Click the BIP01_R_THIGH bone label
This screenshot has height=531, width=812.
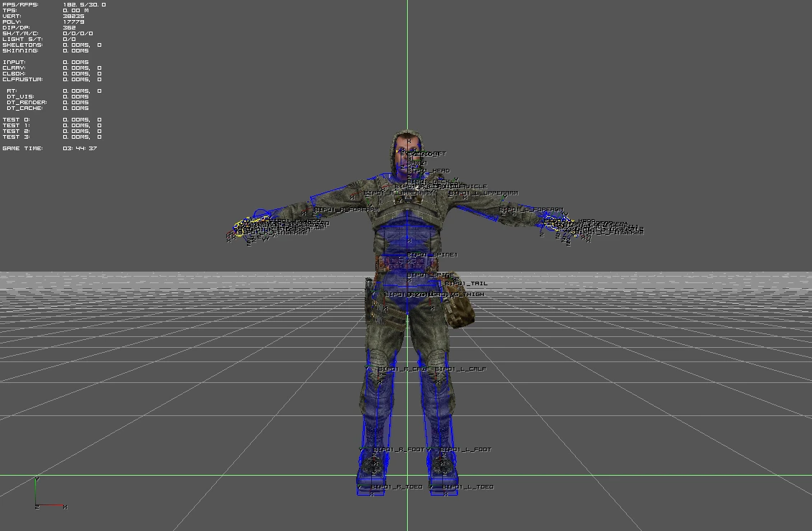click(x=413, y=294)
